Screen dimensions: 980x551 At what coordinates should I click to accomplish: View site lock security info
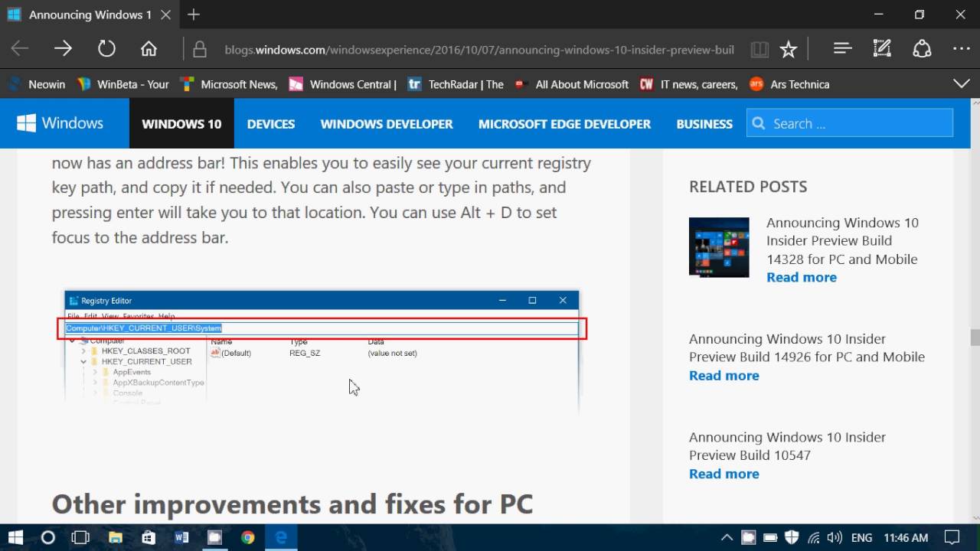pos(200,50)
